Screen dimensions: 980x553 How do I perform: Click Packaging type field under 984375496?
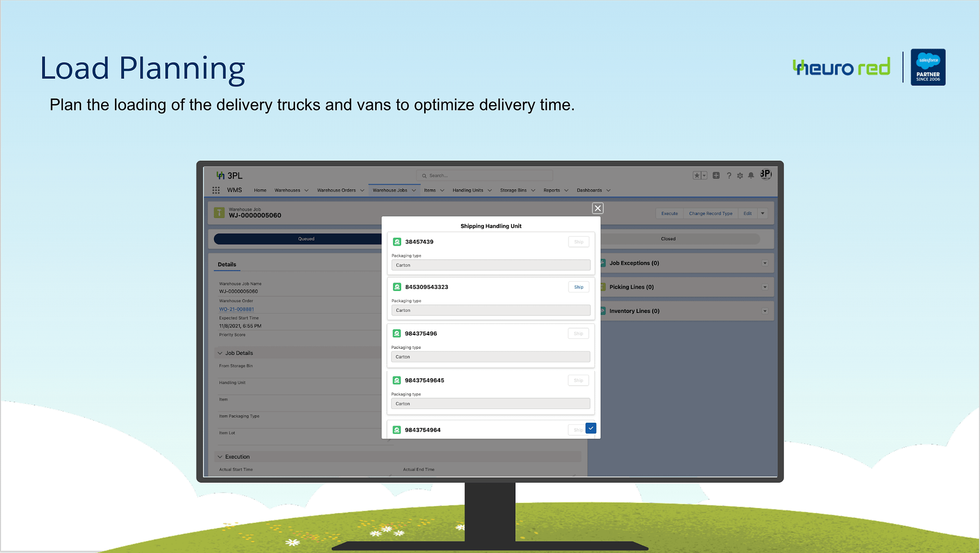click(491, 357)
